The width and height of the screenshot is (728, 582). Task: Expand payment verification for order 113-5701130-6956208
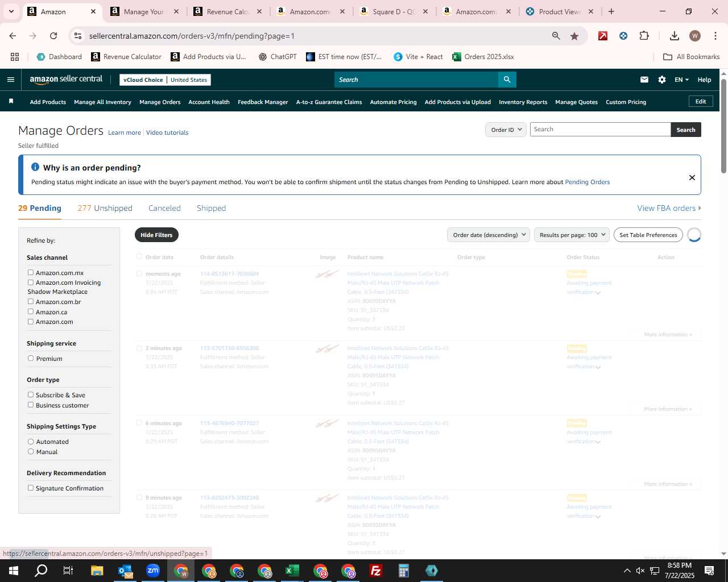[598, 367]
